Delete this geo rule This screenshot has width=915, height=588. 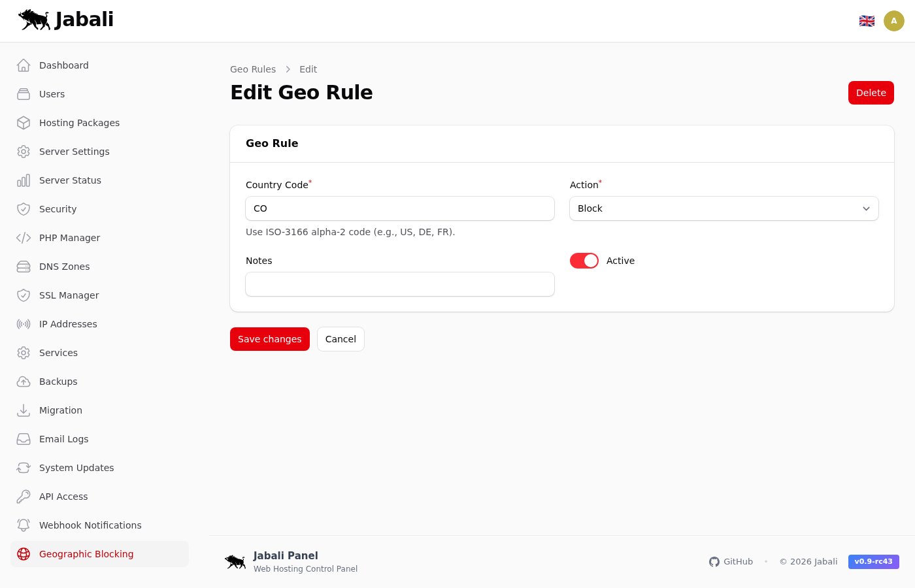point(871,93)
